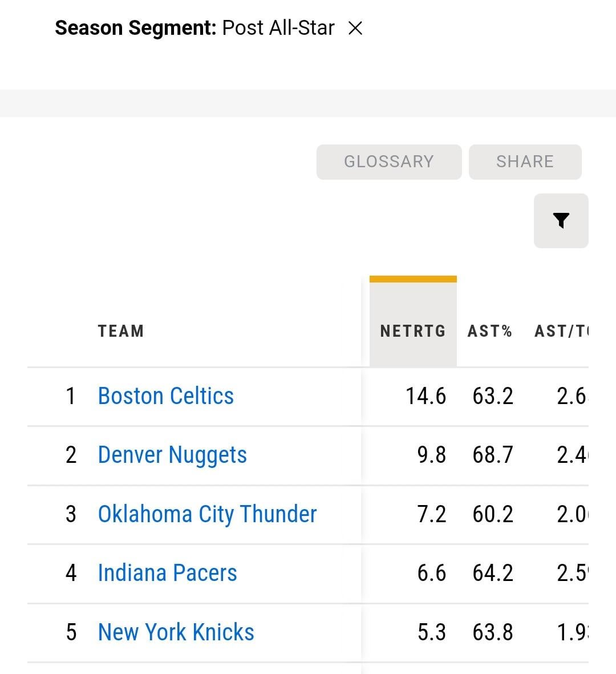Select the Celtics 14.6 net rating cell
Image resolution: width=616 pixels, height=674 pixels.
(x=425, y=396)
